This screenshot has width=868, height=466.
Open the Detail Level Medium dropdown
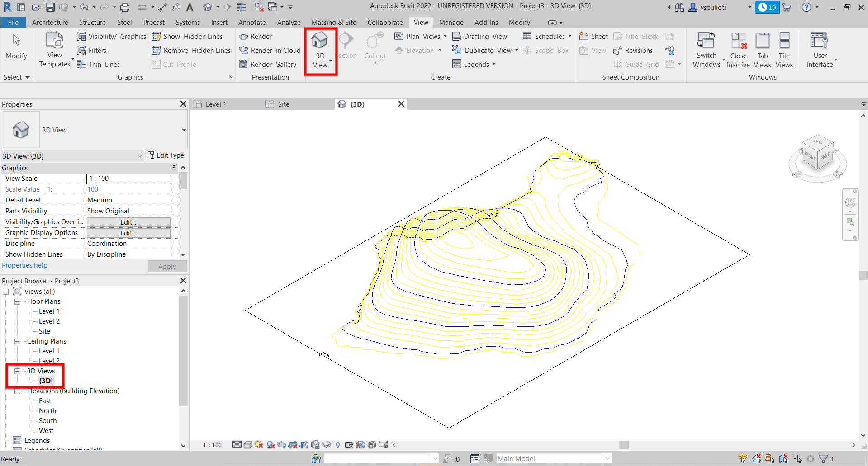128,200
